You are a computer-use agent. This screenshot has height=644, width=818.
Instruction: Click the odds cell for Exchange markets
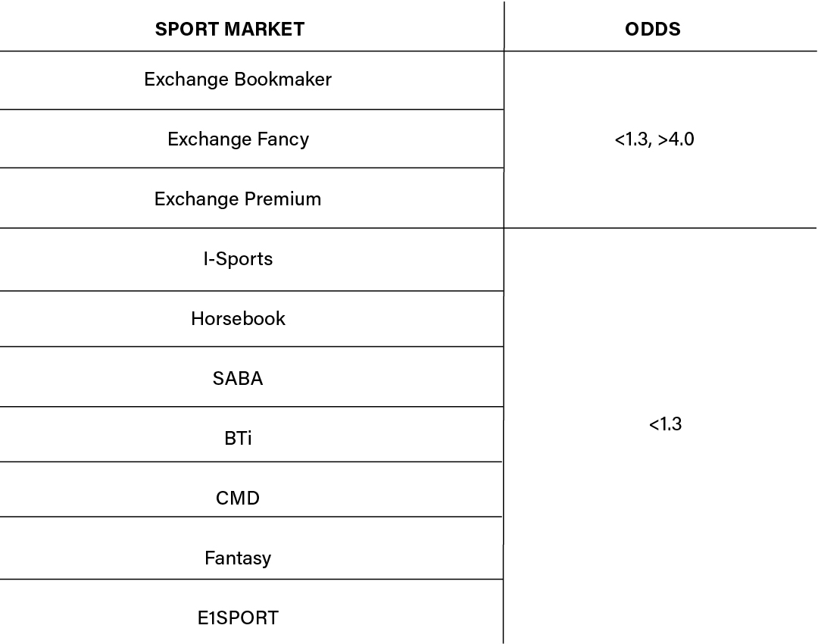click(654, 140)
